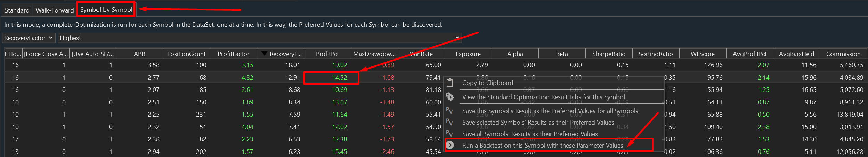The width and height of the screenshot is (868, 157).
Task: Click the 14.52 ProfitPct cell
Action: (x=331, y=78)
